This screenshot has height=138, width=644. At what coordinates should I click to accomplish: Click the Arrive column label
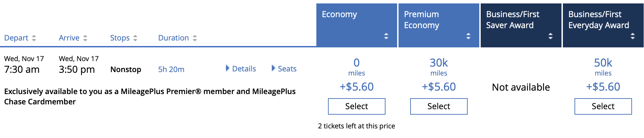click(69, 38)
